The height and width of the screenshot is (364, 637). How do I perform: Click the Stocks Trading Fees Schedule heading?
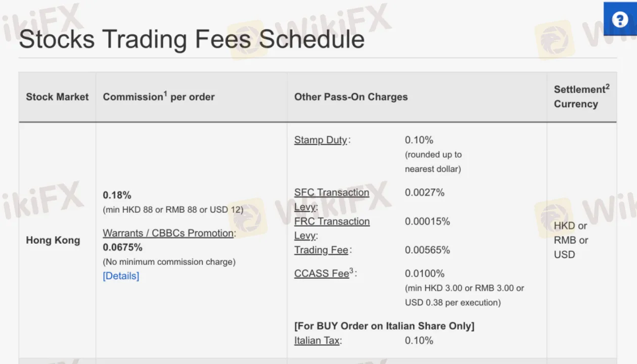192,39
